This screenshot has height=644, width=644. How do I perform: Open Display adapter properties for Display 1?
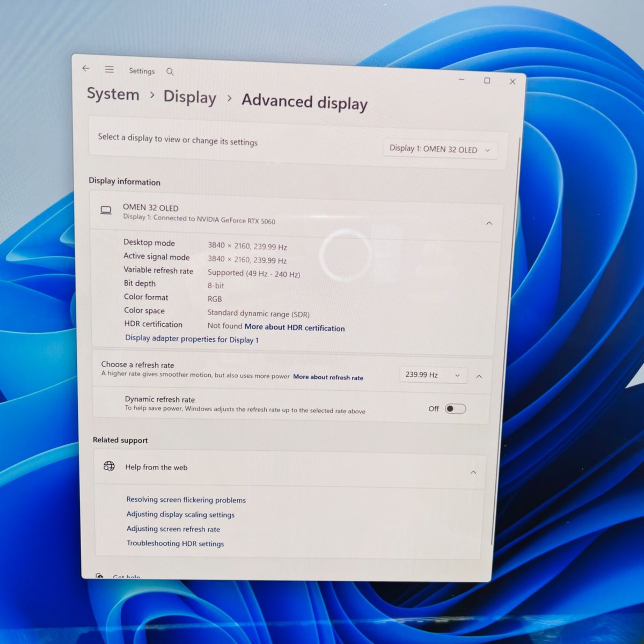(x=192, y=339)
